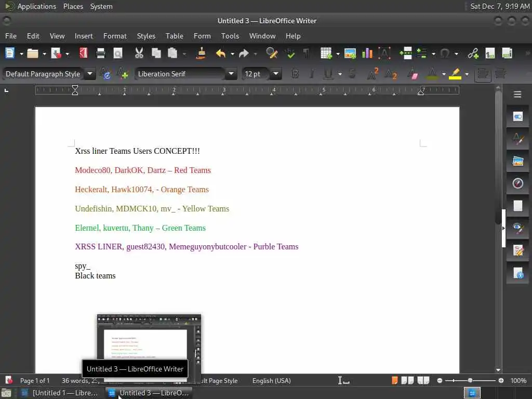Open the Open-file recent documents dropdown arrow
The height and width of the screenshot is (399, 532).
44,54
